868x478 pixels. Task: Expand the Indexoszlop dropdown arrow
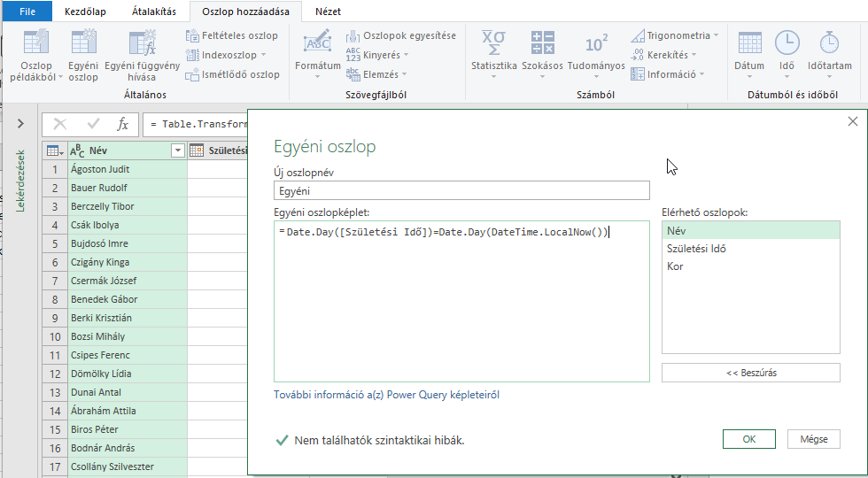tap(264, 55)
